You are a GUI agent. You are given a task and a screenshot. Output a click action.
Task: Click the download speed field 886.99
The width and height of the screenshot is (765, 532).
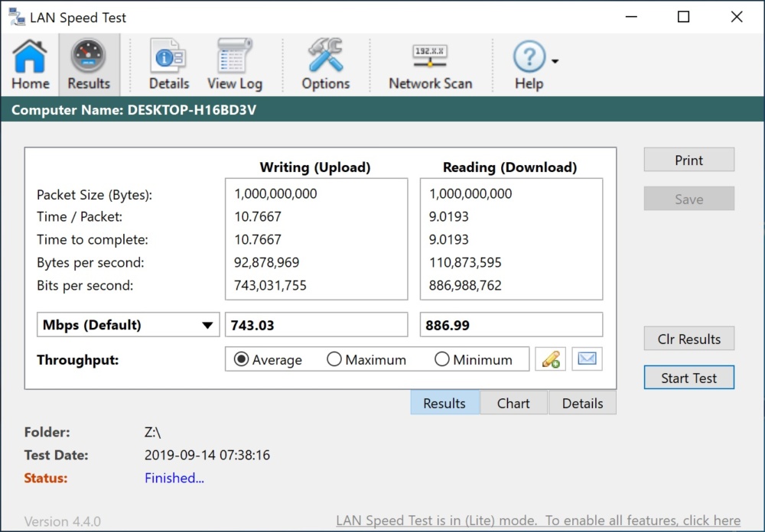click(511, 325)
